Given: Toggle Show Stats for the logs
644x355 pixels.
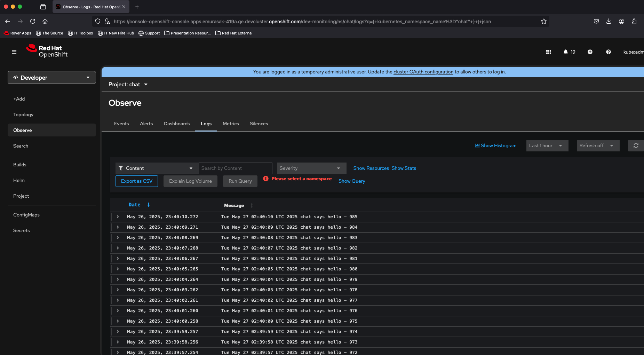Looking at the screenshot, I should [404, 168].
